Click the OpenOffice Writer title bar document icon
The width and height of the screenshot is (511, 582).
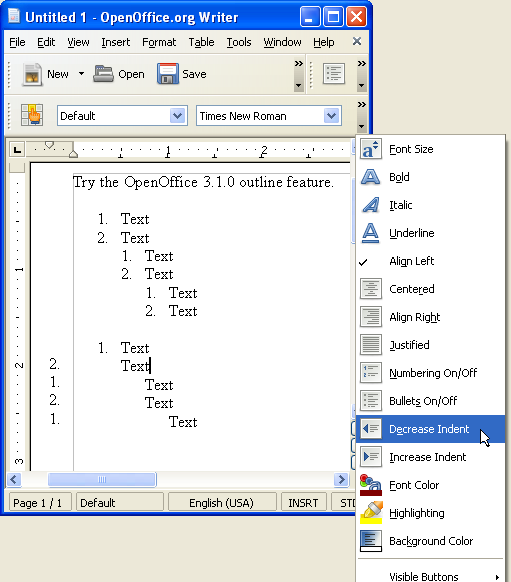(14, 16)
